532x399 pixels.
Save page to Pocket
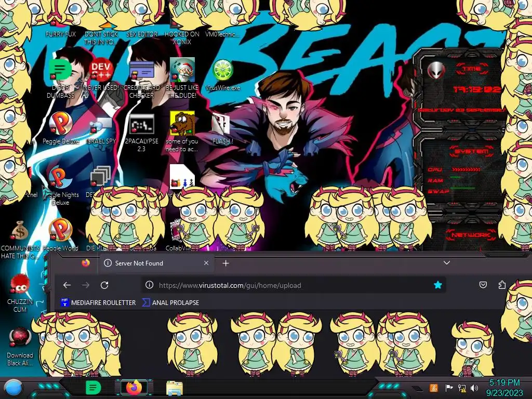(483, 285)
